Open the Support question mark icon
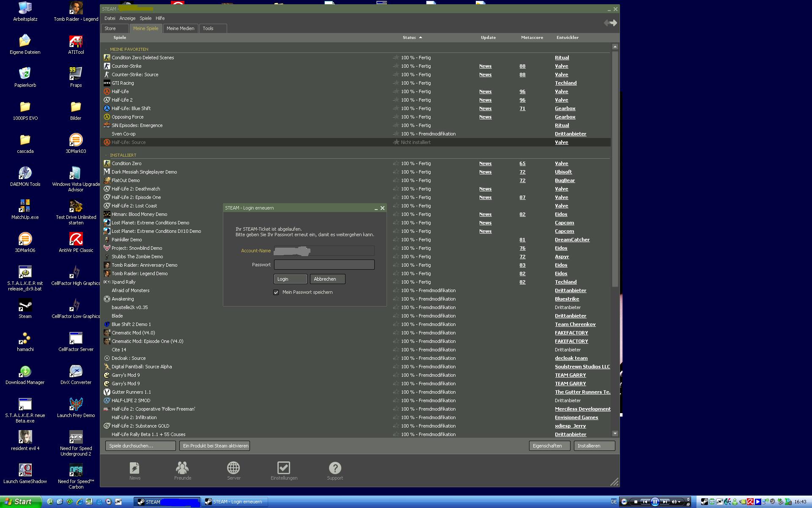The image size is (812, 508). point(335,468)
